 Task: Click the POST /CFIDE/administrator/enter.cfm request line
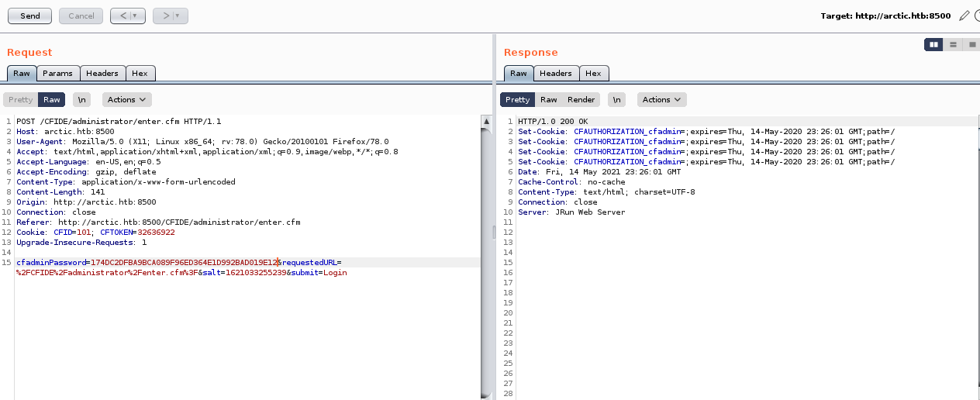(119, 122)
